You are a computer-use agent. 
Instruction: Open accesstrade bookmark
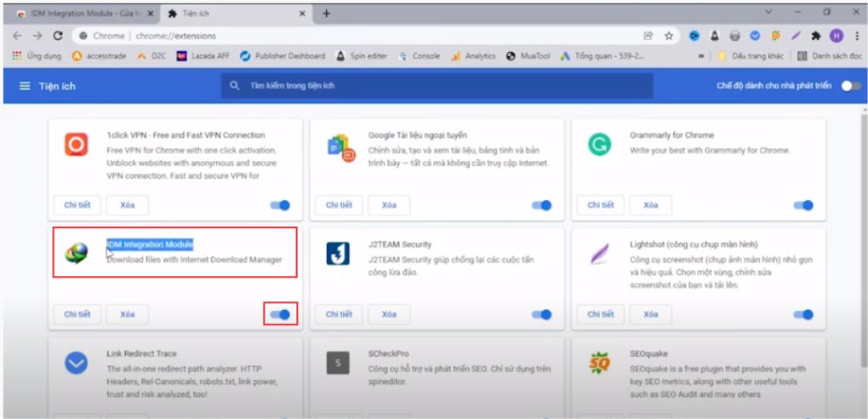[x=99, y=56]
